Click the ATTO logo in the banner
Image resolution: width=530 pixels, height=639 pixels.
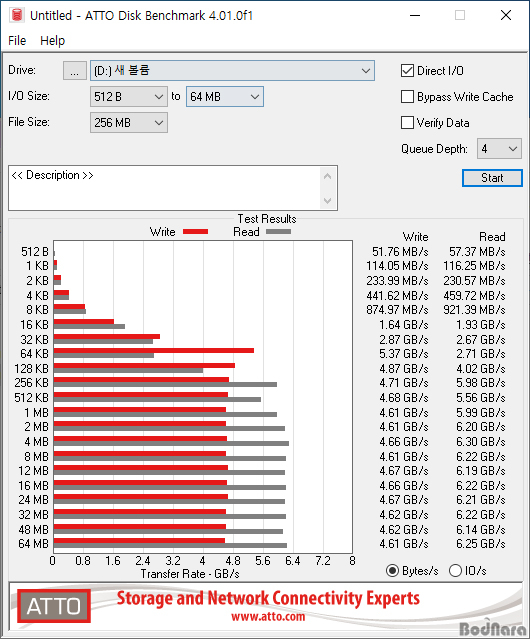click(x=54, y=606)
